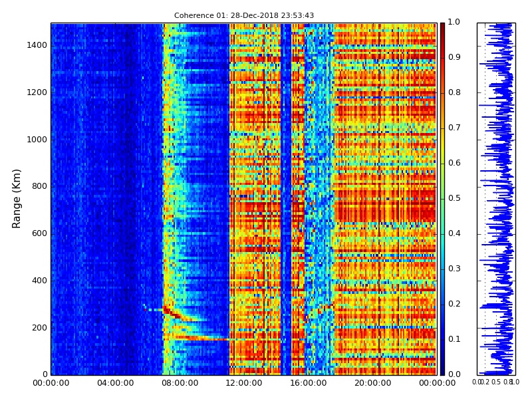Click the 1400 range tick label
Image resolution: width=532 pixels, height=399 pixels.
37,45
